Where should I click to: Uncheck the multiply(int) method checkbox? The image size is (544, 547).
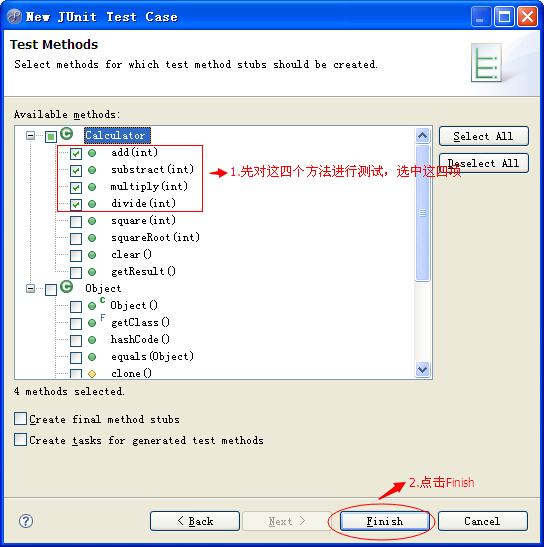tap(76, 188)
